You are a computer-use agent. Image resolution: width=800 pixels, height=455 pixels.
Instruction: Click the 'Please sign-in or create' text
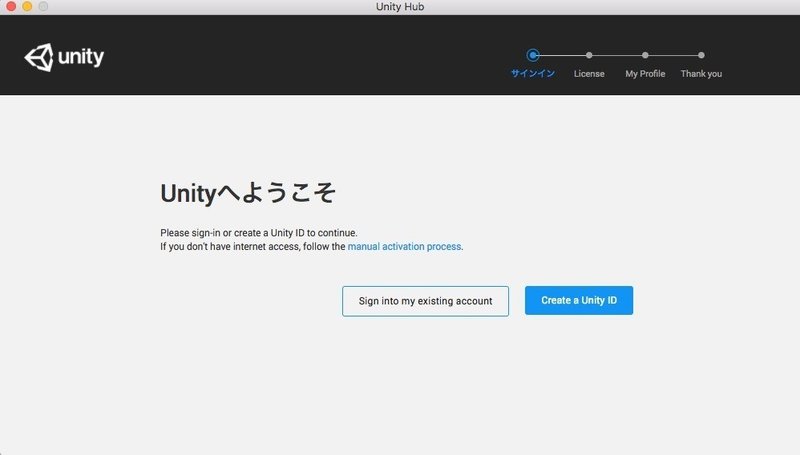coord(259,233)
